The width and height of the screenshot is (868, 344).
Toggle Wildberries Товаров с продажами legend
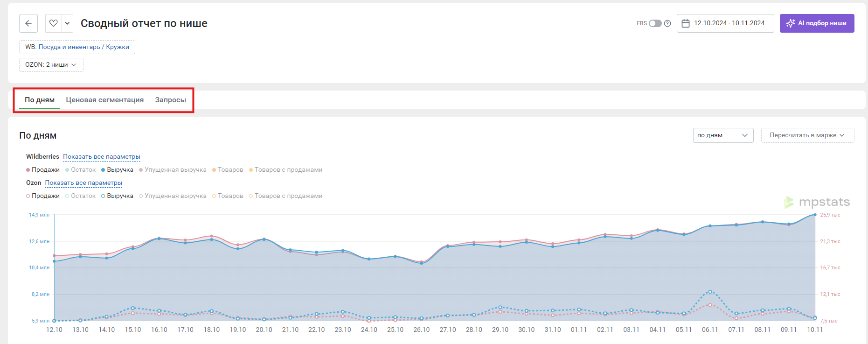point(285,170)
